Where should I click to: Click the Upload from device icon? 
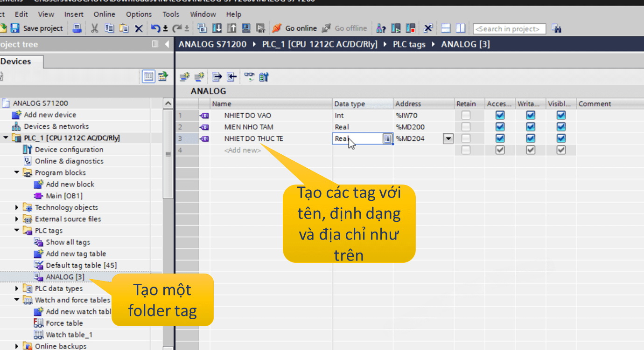click(231, 28)
